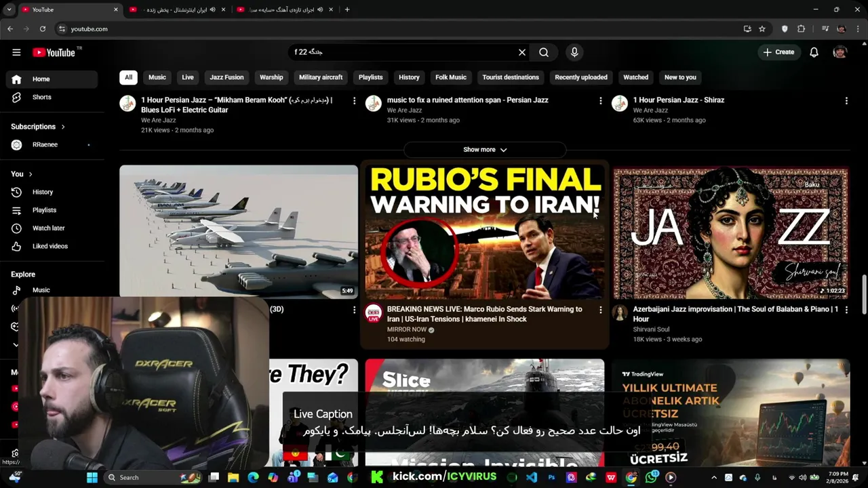Select the Folk Music chip
This screenshot has width=868, height=488.
(x=451, y=77)
